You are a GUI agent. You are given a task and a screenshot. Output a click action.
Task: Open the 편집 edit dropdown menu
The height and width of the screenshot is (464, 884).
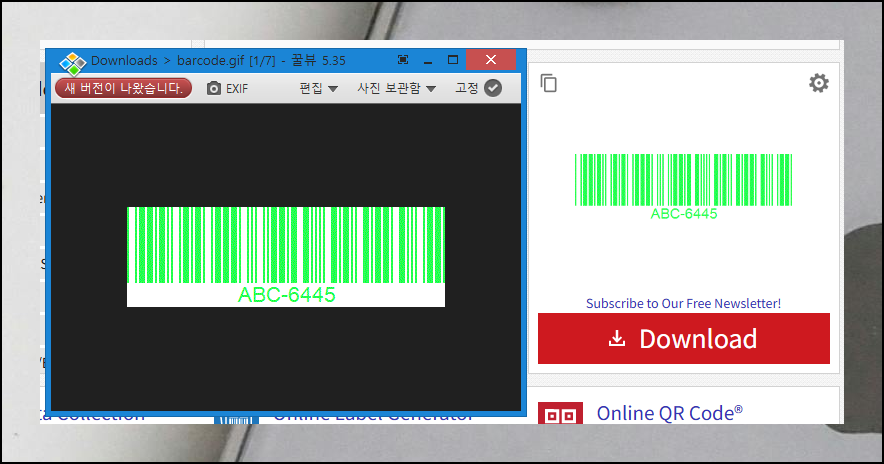pyautogui.click(x=319, y=89)
